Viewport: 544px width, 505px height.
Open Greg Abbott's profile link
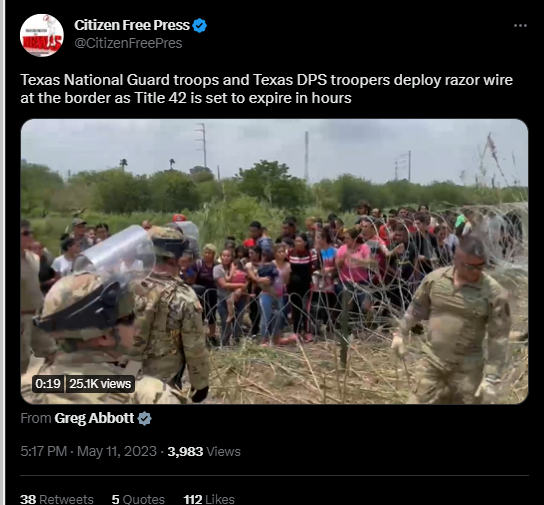94,418
